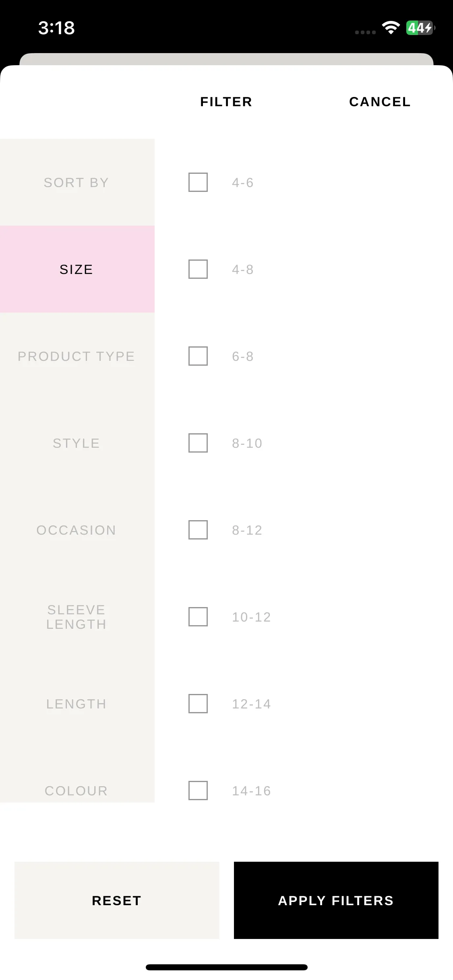The image size is (453, 980).
Task: Tick the 4-6 size checkbox
Action: (x=198, y=182)
